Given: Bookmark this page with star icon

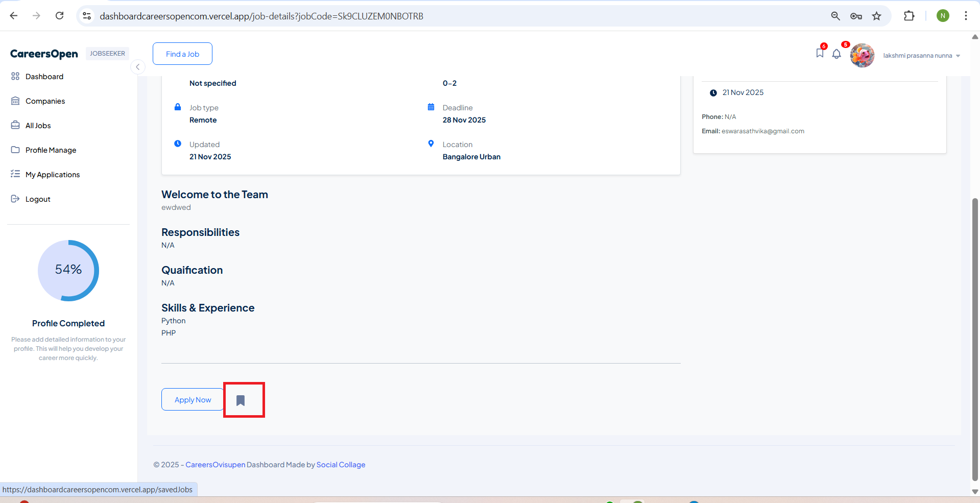Looking at the screenshot, I should pyautogui.click(x=876, y=16).
